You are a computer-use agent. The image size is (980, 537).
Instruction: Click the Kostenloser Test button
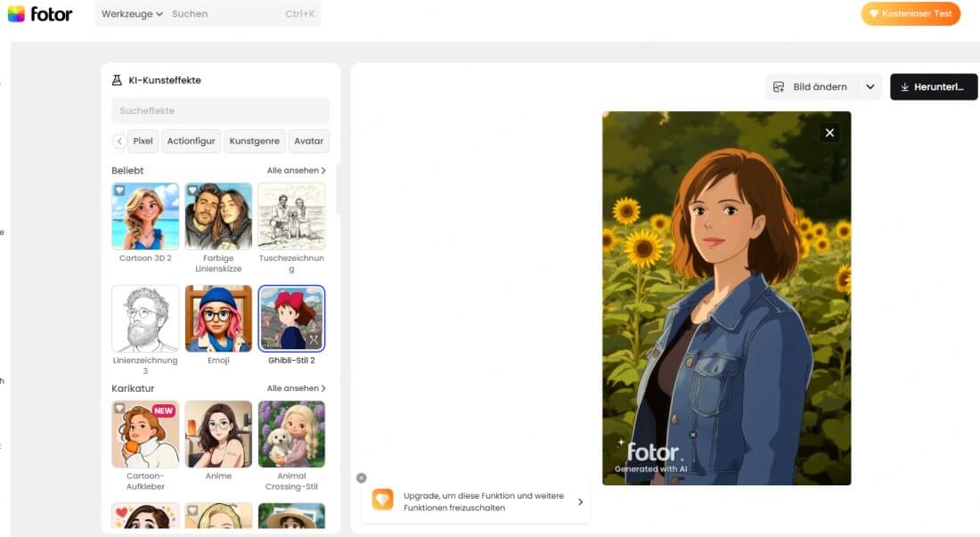(911, 13)
